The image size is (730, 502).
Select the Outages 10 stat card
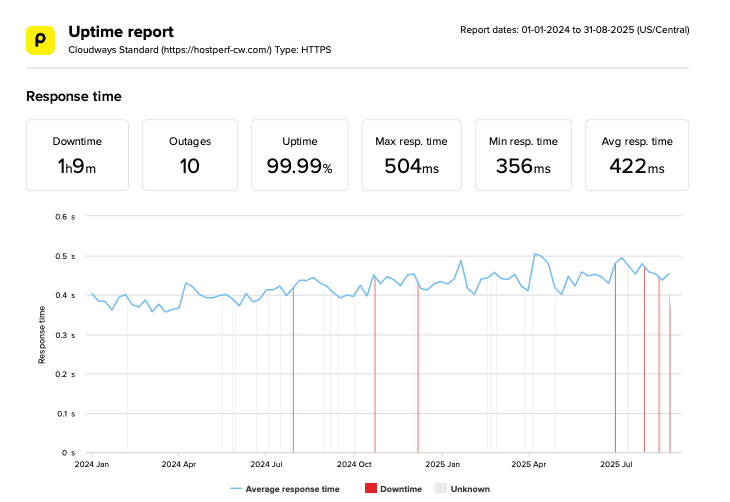point(190,155)
